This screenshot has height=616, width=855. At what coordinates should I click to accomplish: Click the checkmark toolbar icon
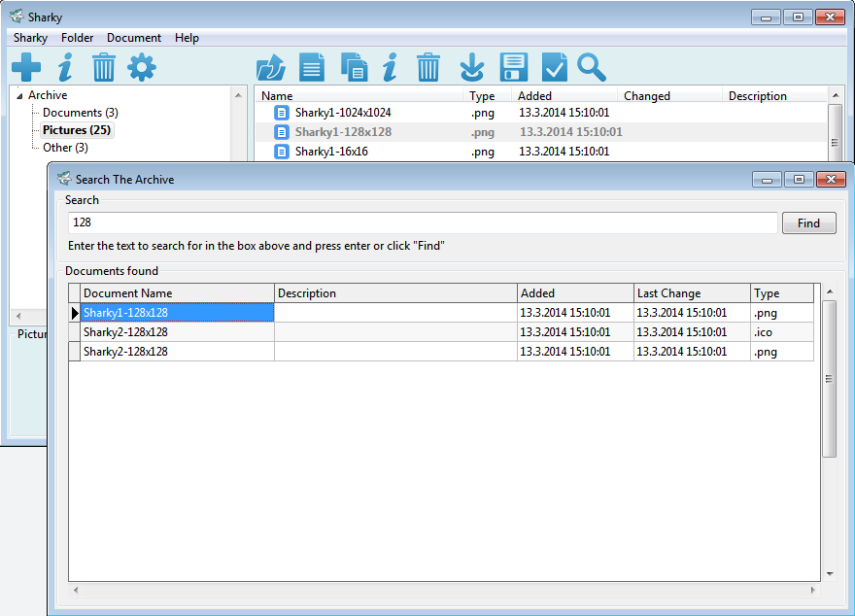[553, 67]
